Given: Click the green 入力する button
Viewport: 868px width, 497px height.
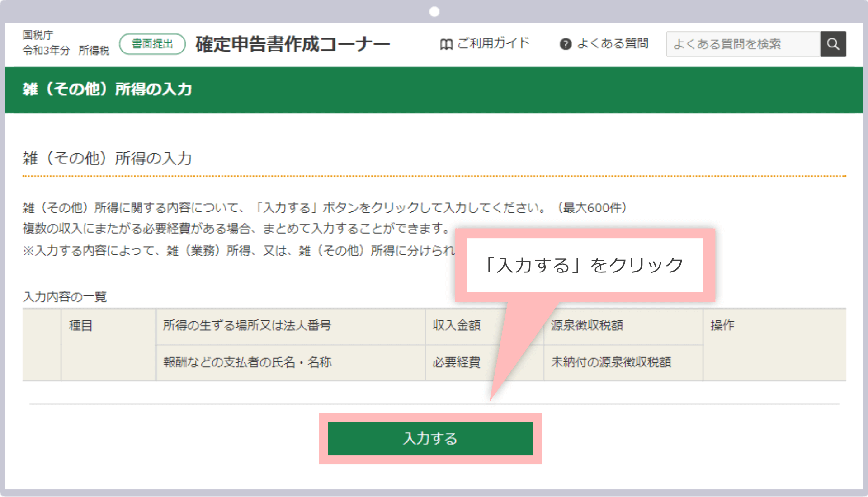Looking at the screenshot, I should point(429,438).
